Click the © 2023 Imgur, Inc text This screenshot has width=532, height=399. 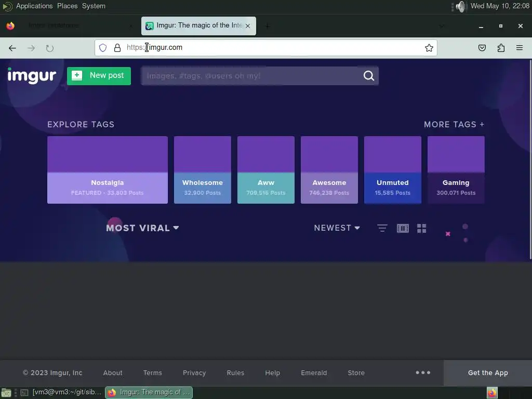click(52, 373)
